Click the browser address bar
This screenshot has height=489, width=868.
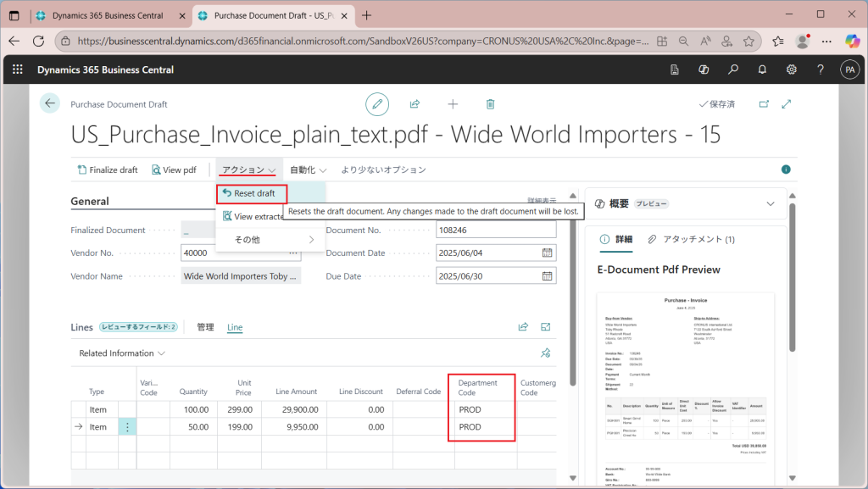click(x=363, y=41)
